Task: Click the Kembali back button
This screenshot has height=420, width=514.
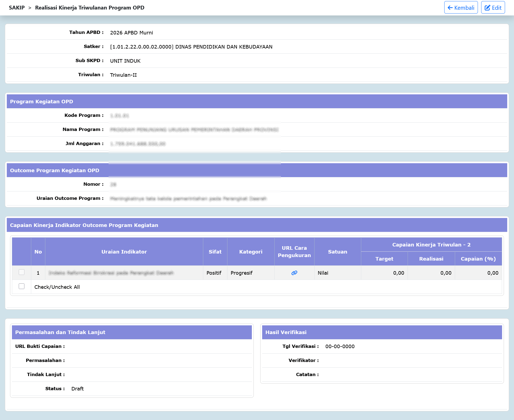Action: coord(461,8)
